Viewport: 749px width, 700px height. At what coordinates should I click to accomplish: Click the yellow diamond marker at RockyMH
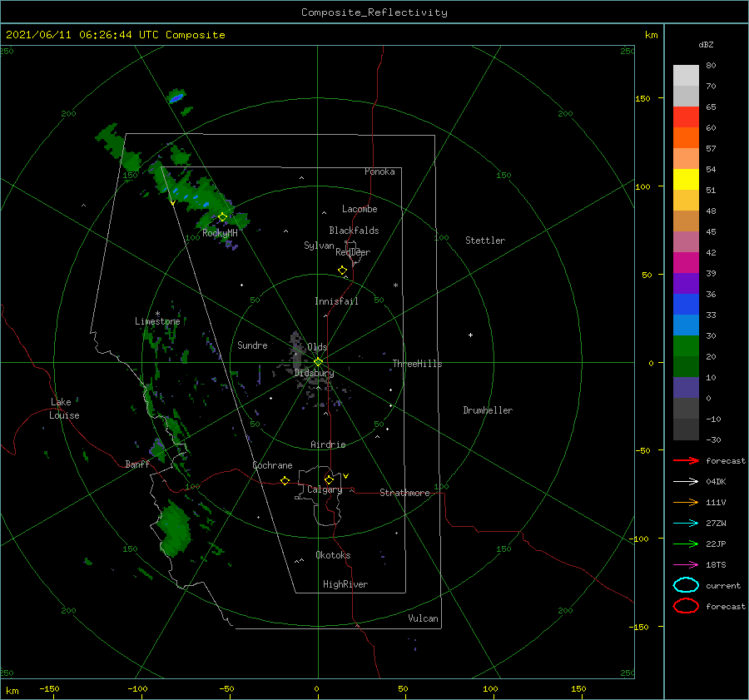222,217
